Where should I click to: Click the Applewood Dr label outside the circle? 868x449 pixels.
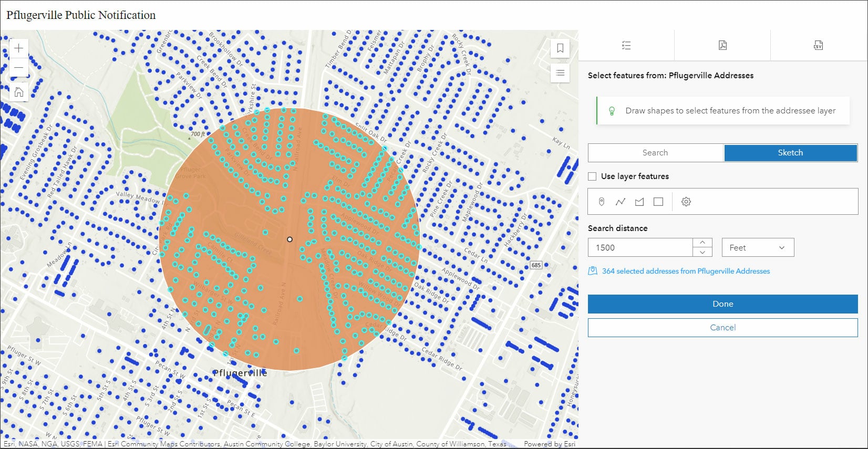pyautogui.click(x=460, y=278)
